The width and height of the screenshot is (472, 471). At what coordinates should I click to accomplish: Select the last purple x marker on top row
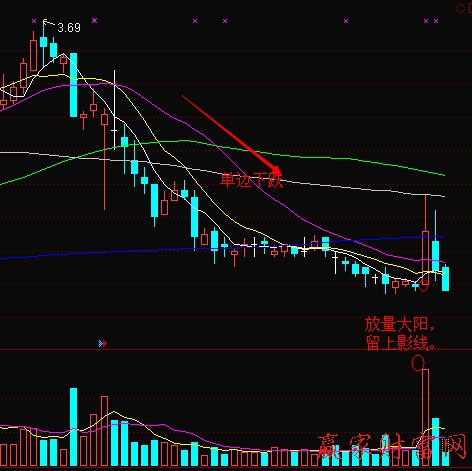click(x=436, y=21)
